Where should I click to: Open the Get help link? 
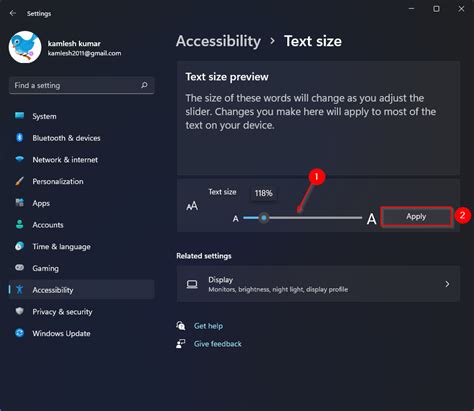click(x=208, y=326)
